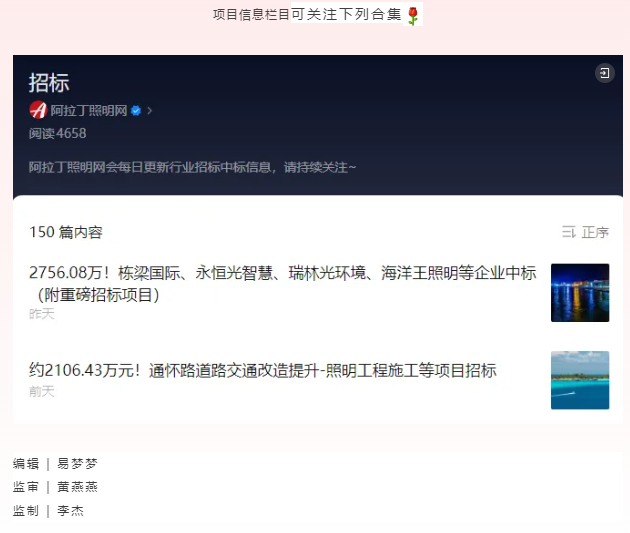
Task: Click the 招标 collection title
Action: click(x=49, y=83)
